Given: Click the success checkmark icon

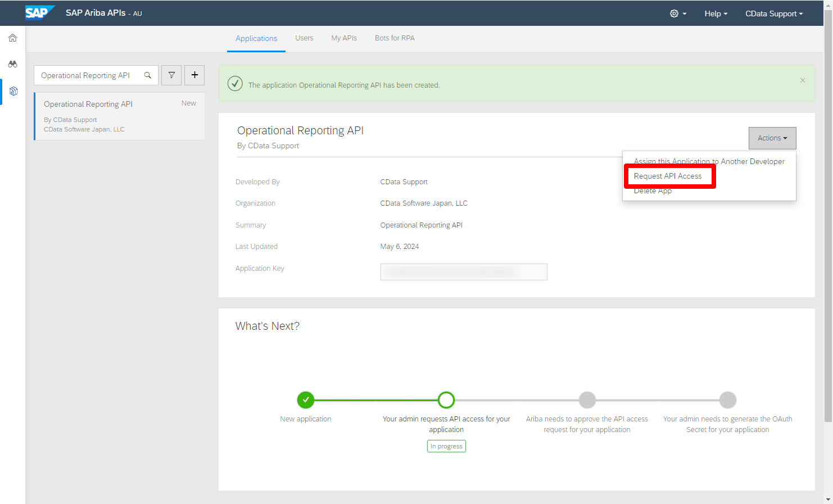Looking at the screenshot, I should tap(235, 84).
